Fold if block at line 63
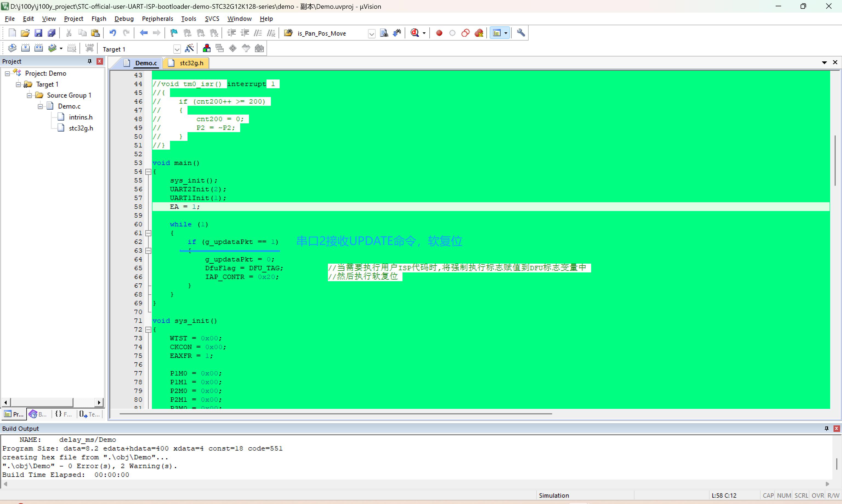 click(x=148, y=251)
